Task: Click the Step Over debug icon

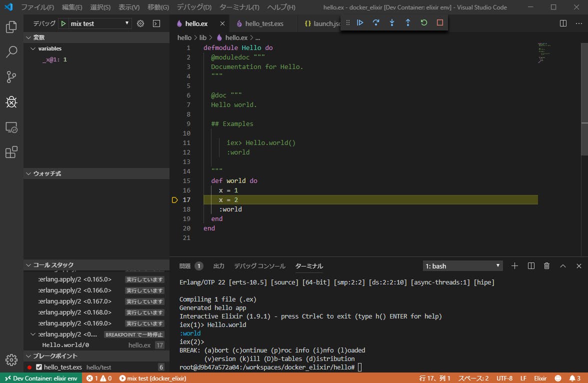Action: 376,22
